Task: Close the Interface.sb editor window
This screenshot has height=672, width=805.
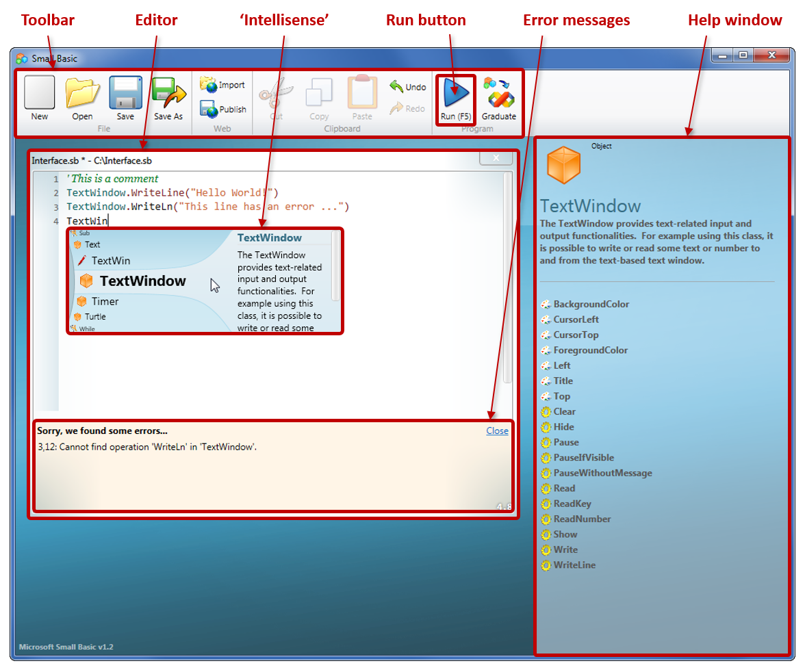Action: coord(496,158)
